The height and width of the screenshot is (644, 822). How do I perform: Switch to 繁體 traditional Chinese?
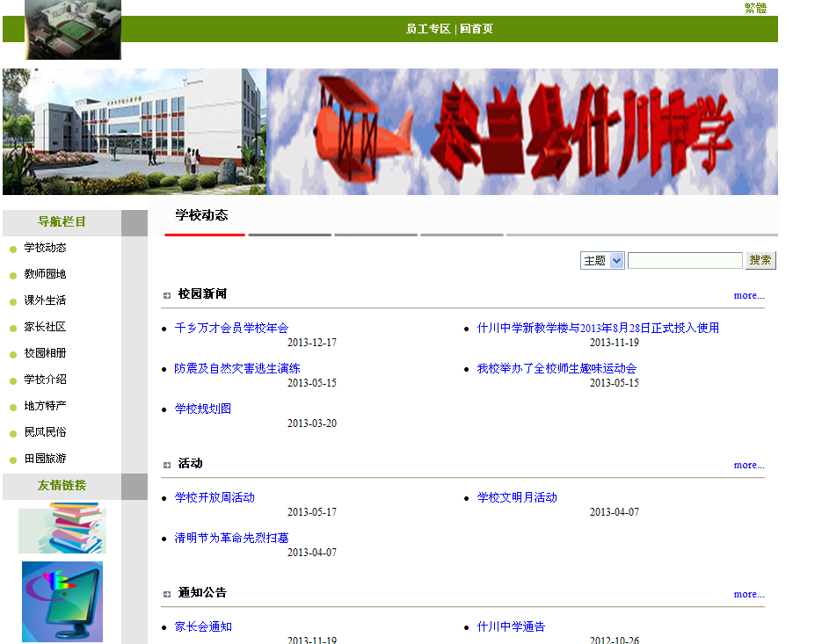tap(755, 8)
